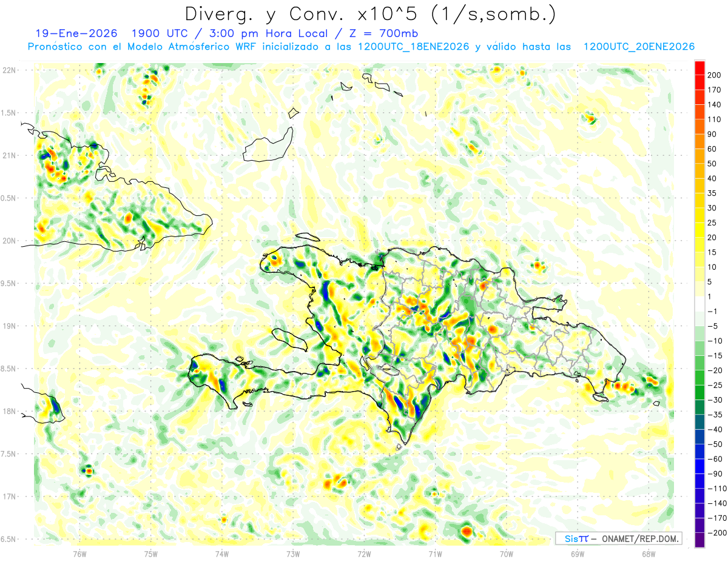Image resolution: width=728 pixels, height=562 pixels.
Task: Pick the top red segment of the color bar
Action: [699, 67]
